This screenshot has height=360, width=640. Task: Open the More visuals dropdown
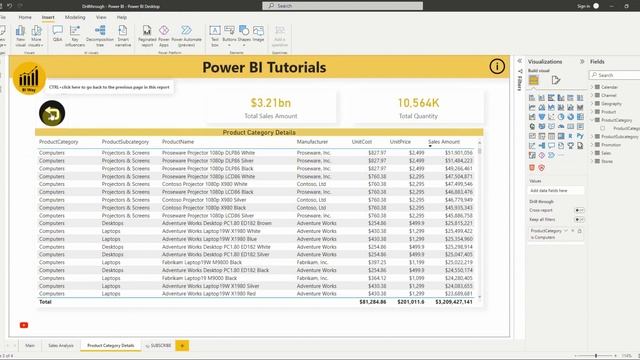(36, 36)
